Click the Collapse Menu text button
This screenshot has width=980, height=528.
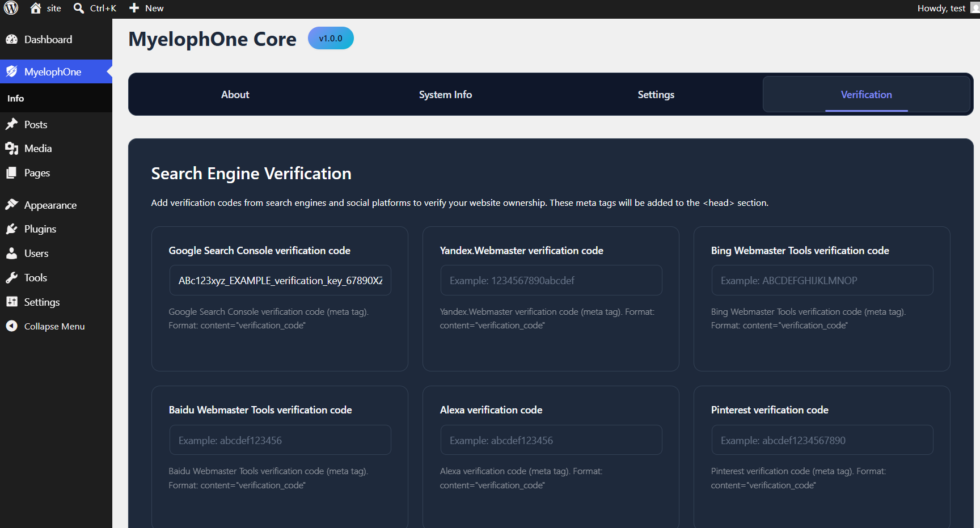click(54, 327)
